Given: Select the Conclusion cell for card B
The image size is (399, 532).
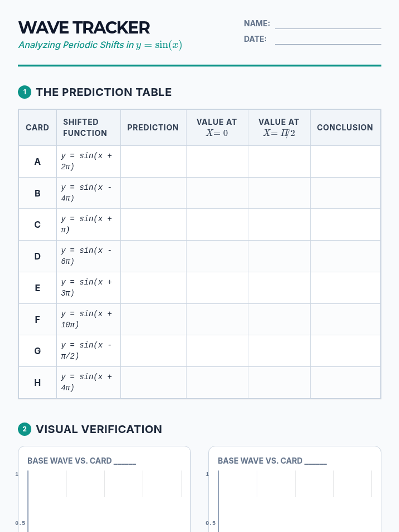Looking at the screenshot, I should pos(345,193).
